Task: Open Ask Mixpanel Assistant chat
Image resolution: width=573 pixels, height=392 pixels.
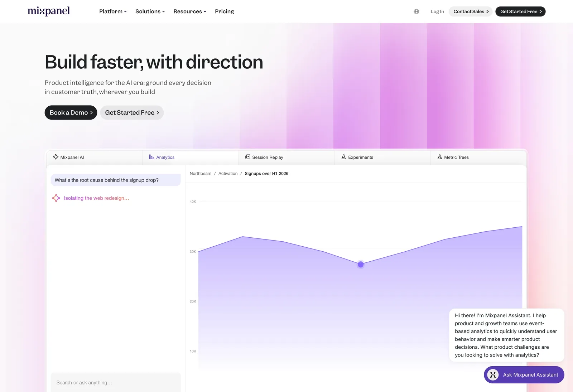Action: coord(524,375)
